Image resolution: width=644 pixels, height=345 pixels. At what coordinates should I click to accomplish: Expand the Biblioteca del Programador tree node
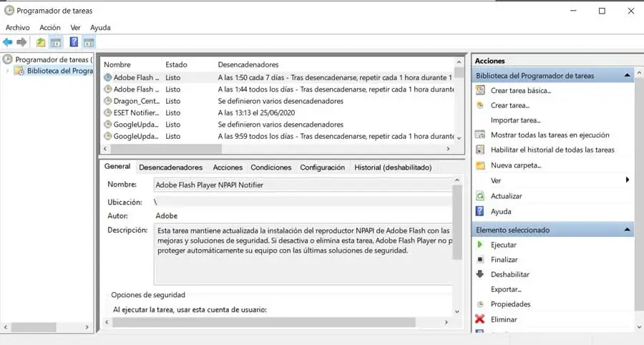click(x=7, y=71)
